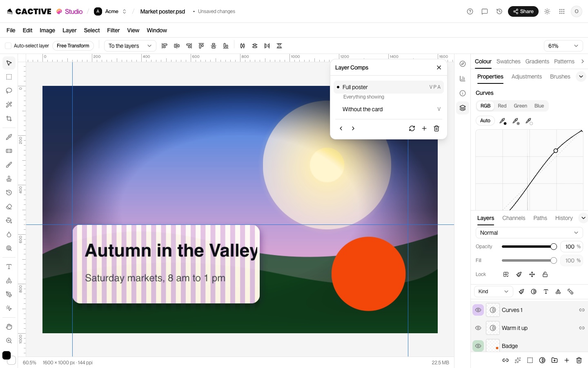Add a new layer comp
This screenshot has height=368, width=588.
(x=424, y=128)
